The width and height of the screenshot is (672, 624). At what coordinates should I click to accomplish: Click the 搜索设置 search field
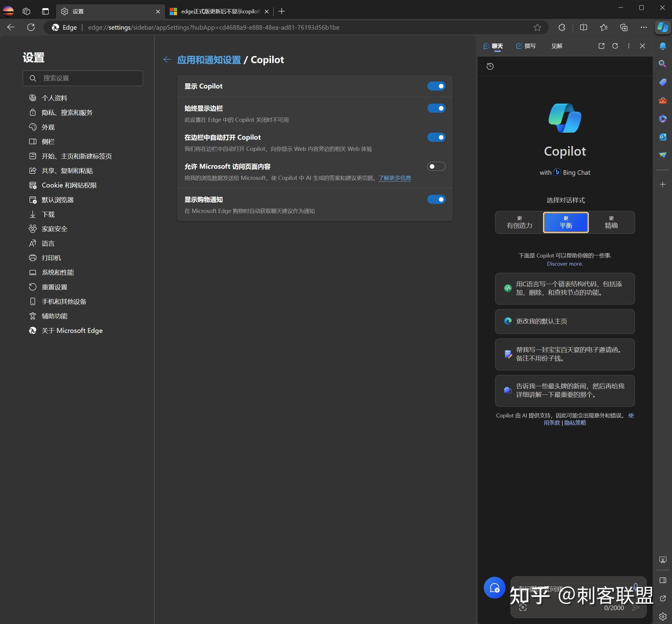point(83,78)
